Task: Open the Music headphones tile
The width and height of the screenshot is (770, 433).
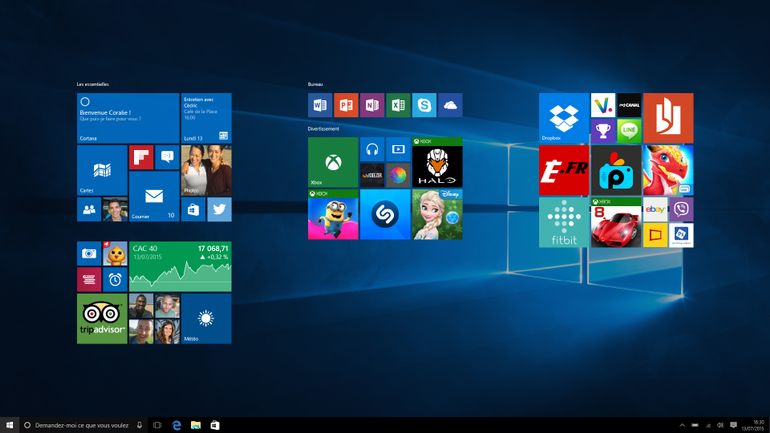Action: pyautogui.click(x=372, y=149)
